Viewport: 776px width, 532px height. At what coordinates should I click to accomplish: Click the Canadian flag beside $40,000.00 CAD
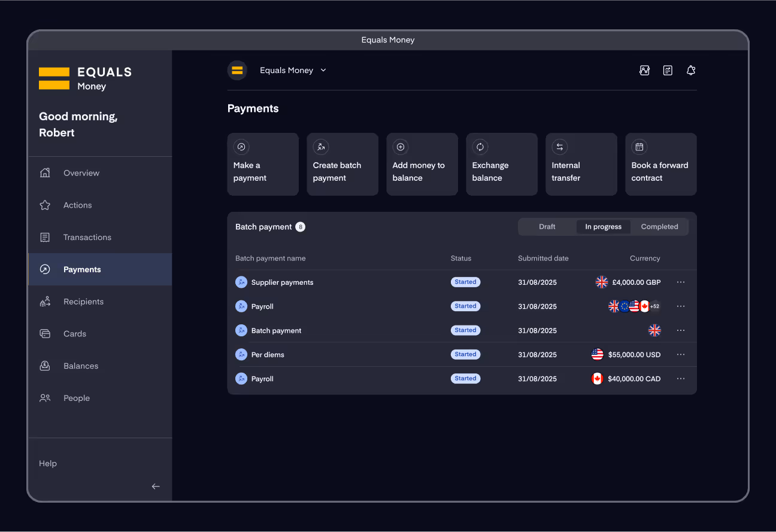[x=597, y=379]
